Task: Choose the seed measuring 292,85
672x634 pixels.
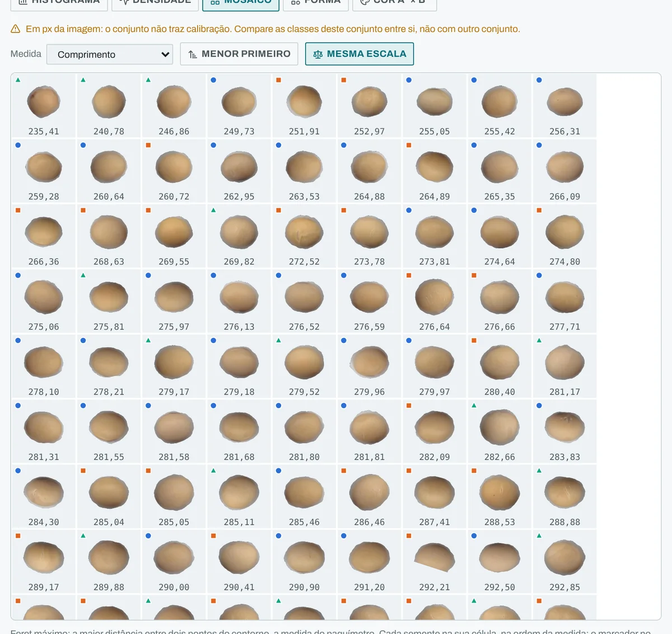Action: (564, 561)
